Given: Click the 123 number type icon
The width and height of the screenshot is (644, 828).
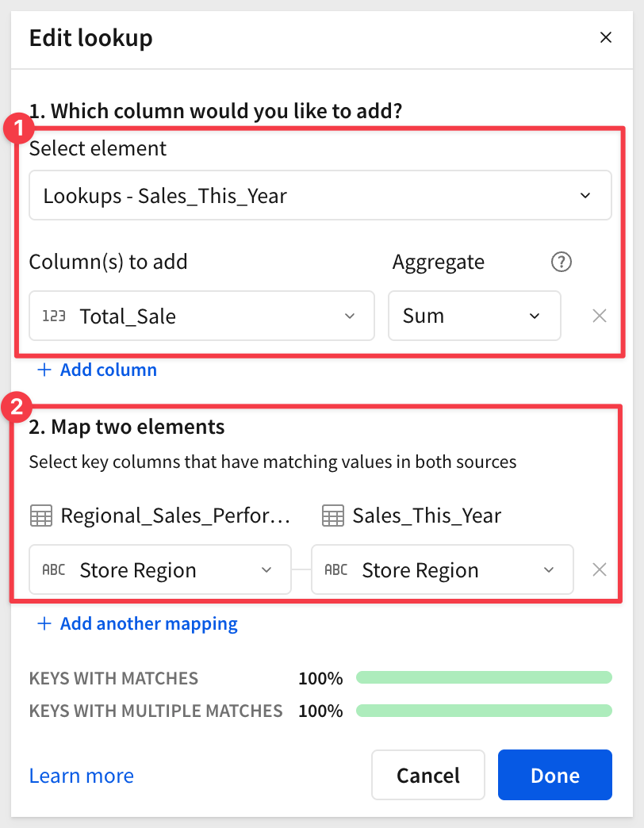Looking at the screenshot, I should pyautogui.click(x=53, y=316).
